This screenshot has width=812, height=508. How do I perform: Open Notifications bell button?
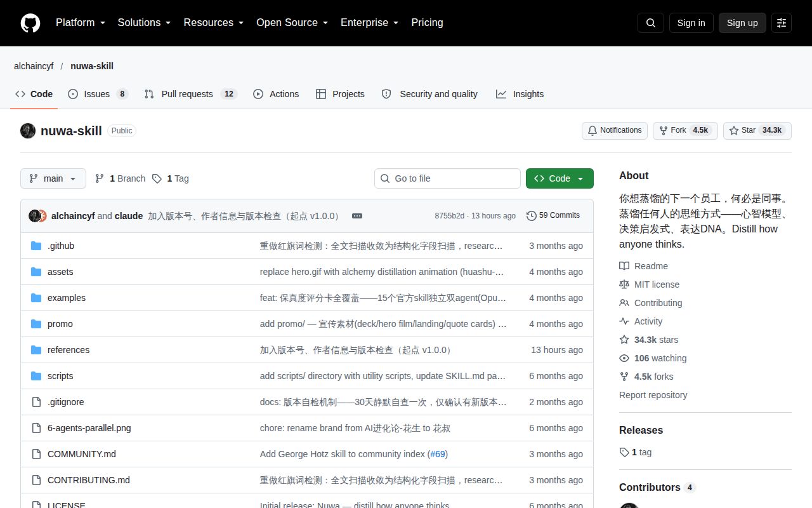(615, 130)
